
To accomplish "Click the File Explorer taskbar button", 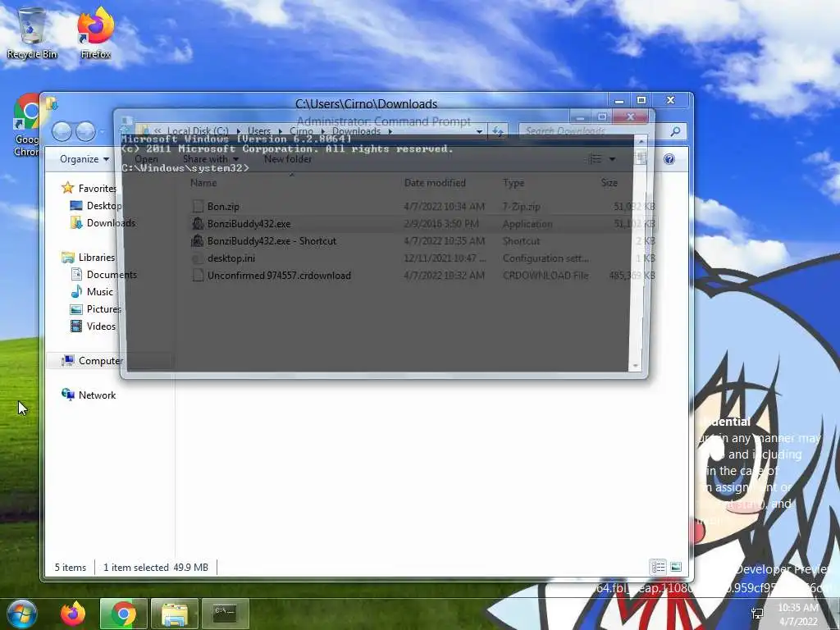I will 175,614.
